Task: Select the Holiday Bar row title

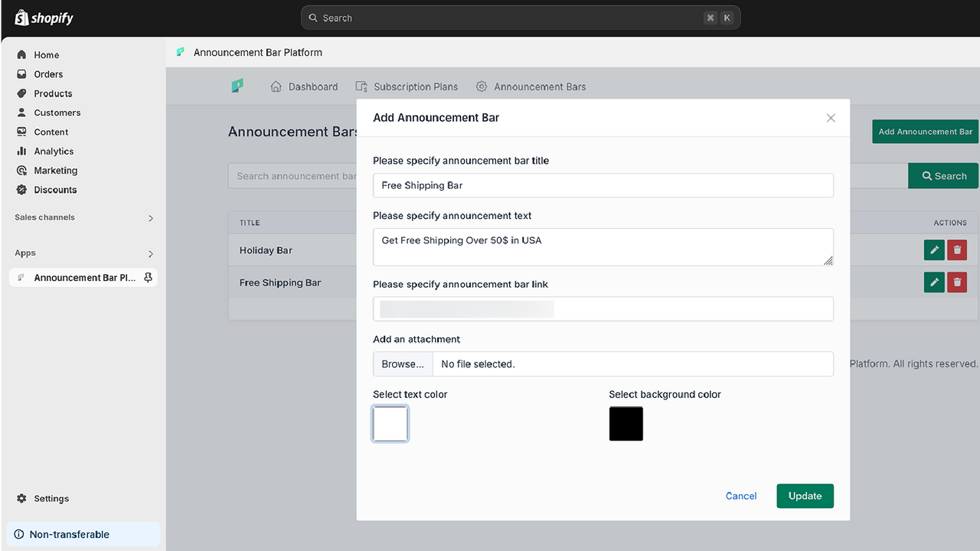Action: (x=266, y=250)
